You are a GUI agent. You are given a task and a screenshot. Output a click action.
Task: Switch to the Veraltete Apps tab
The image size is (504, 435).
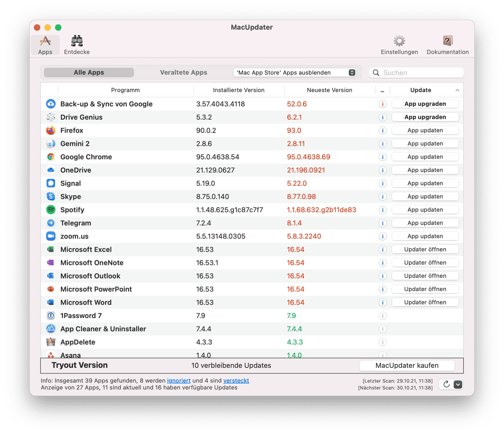coord(184,73)
